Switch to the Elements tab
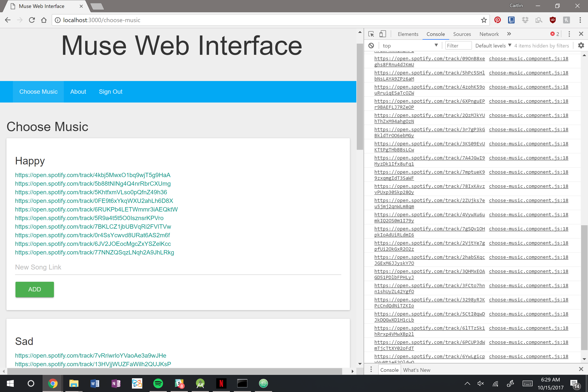 pos(408,34)
